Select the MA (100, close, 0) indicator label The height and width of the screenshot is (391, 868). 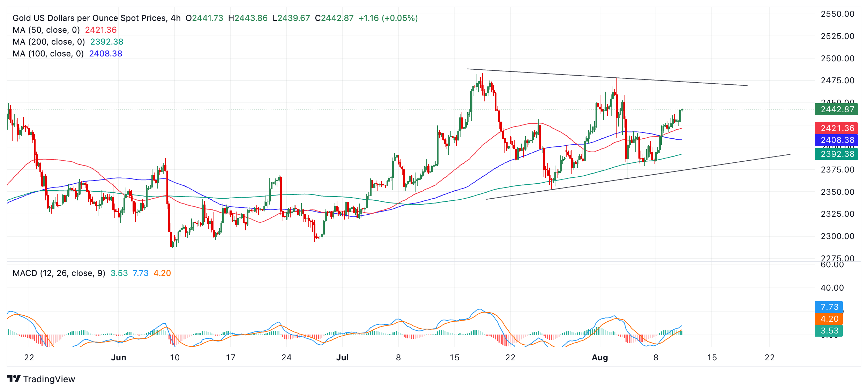(48, 54)
